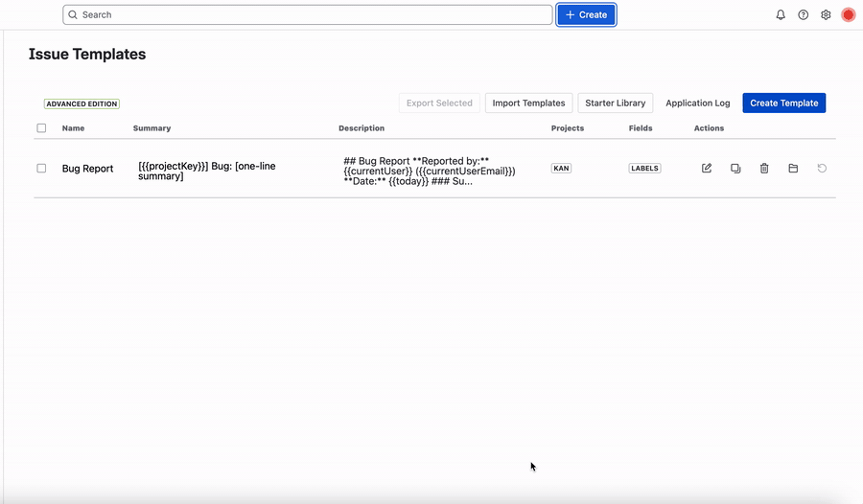The height and width of the screenshot is (504, 863).
Task: Delete the Bug Report template
Action: (764, 169)
